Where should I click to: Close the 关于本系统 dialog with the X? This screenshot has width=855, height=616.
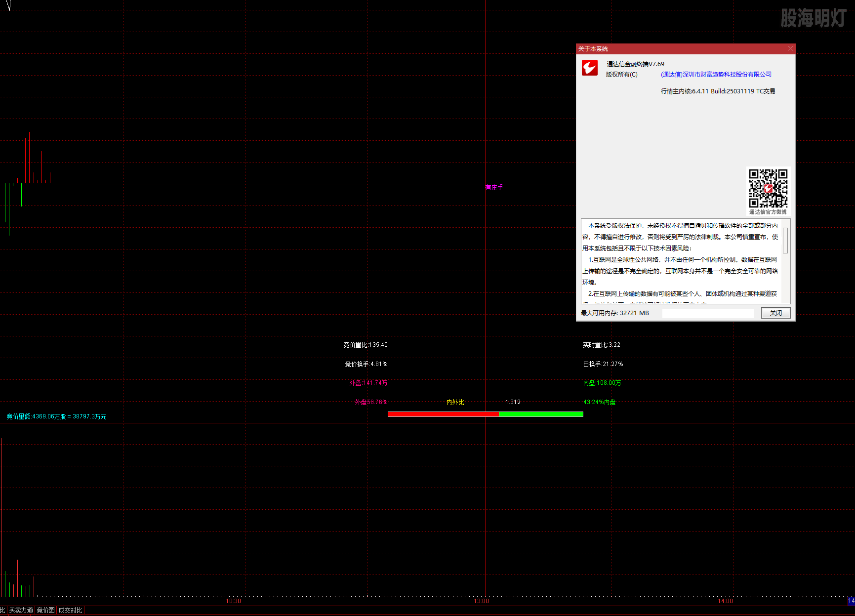click(x=790, y=48)
